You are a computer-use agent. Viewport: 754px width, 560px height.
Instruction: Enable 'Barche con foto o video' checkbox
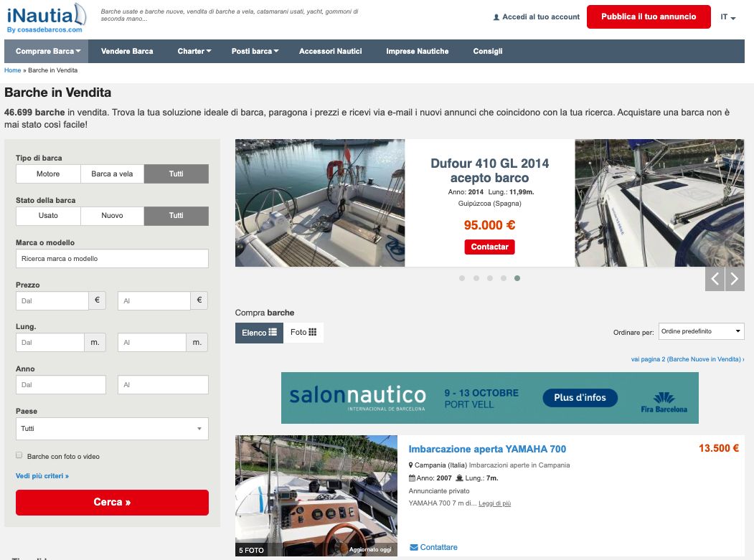(x=19, y=455)
